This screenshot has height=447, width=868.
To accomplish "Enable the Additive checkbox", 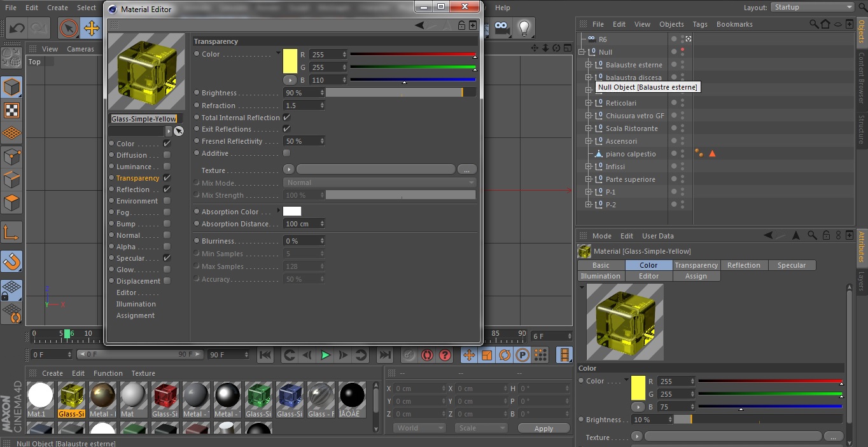I will (x=286, y=153).
